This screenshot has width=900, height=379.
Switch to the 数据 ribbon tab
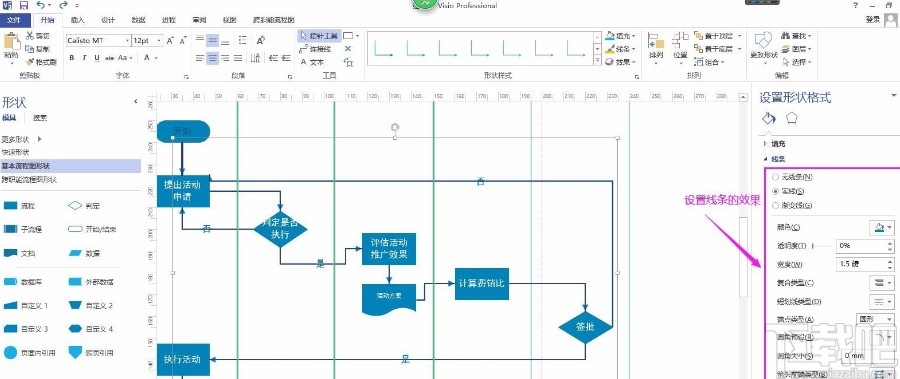click(x=138, y=20)
